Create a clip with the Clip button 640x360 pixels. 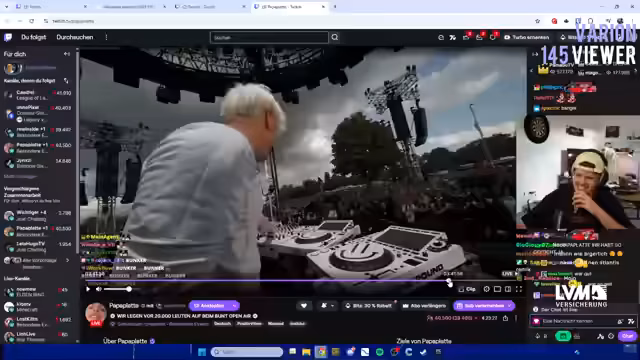467,289
